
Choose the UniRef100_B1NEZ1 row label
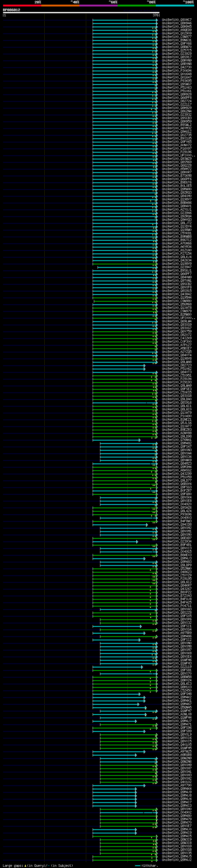(x=176, y=419)
